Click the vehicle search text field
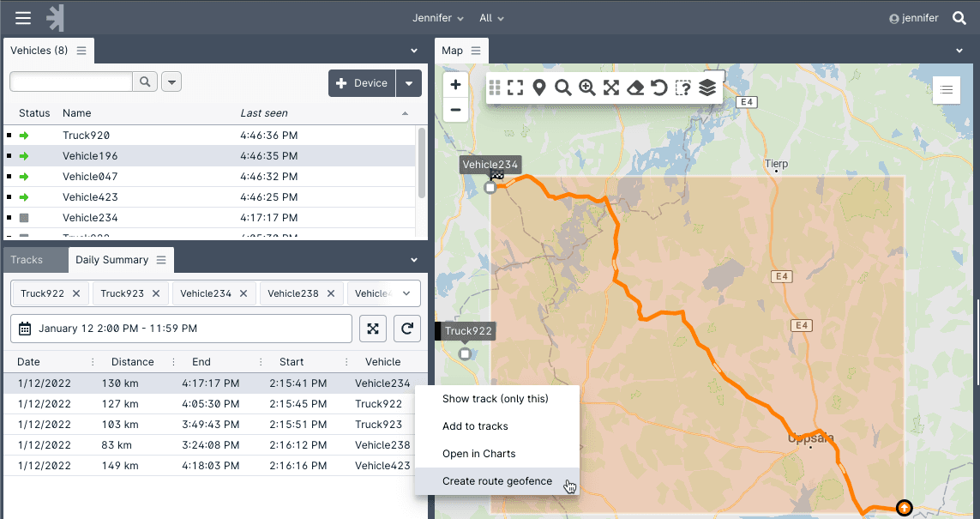 click(x=71, y=81)
